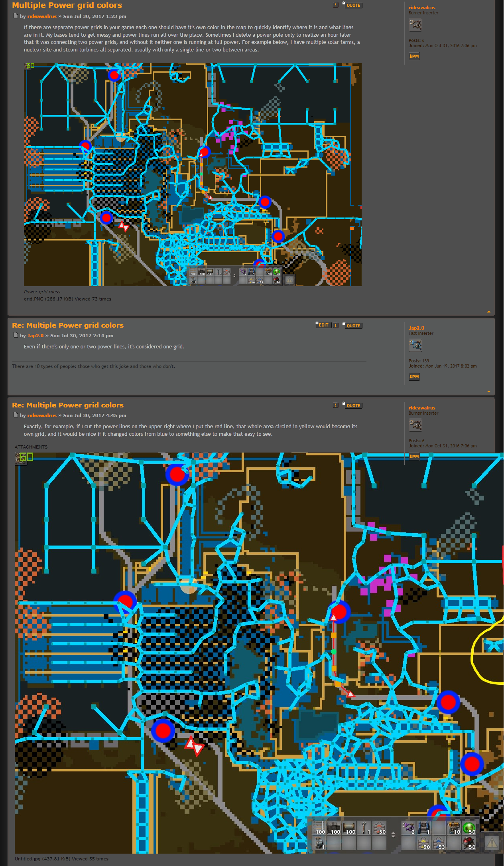Click the post icon beside the 1:23 pm byline
This screenshot has width=504, height=866.
(x=16, y=16)
